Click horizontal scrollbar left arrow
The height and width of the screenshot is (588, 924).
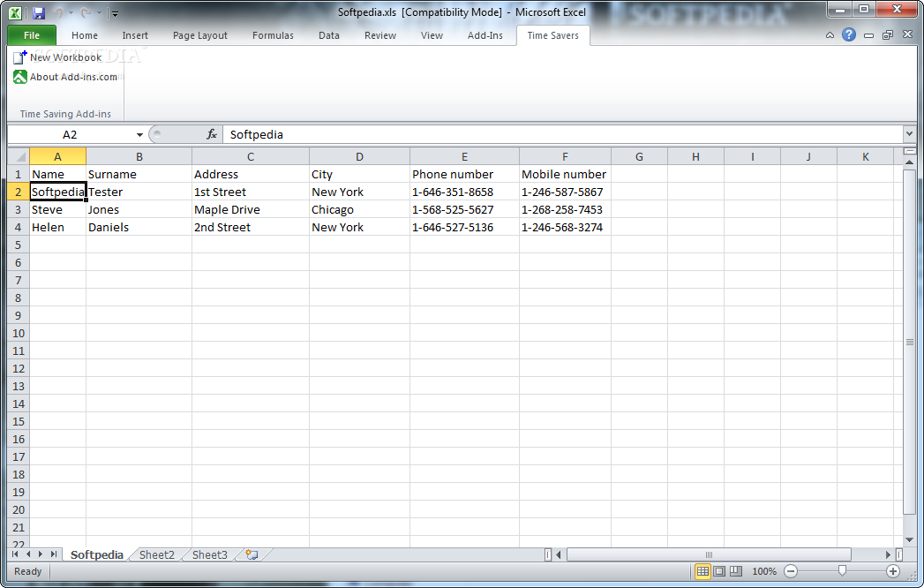559,554
